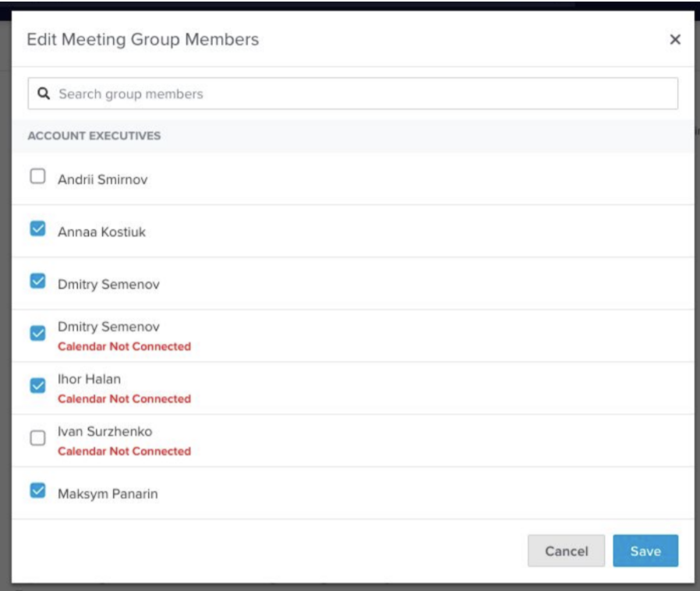
Task: Select the Annaa Kostiuk name text
Action: tap(101, 232)
